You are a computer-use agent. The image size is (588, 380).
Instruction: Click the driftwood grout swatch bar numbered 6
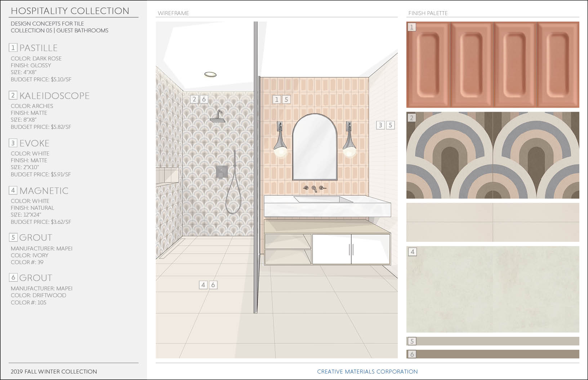coord(493,354)
